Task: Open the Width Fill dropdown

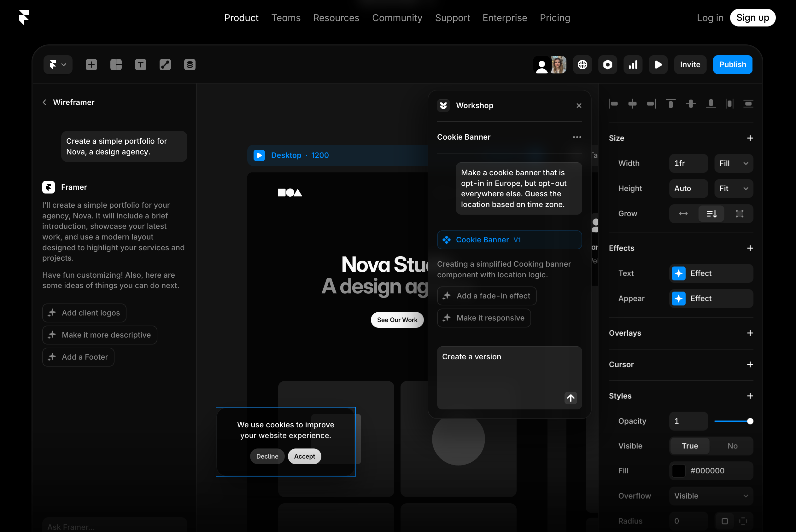Action: point(734,163)
